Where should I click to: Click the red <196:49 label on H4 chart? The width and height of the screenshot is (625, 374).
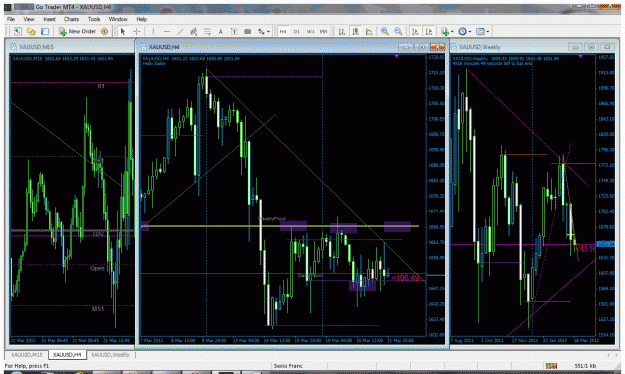pyautogui.click(x=405, y=278)
